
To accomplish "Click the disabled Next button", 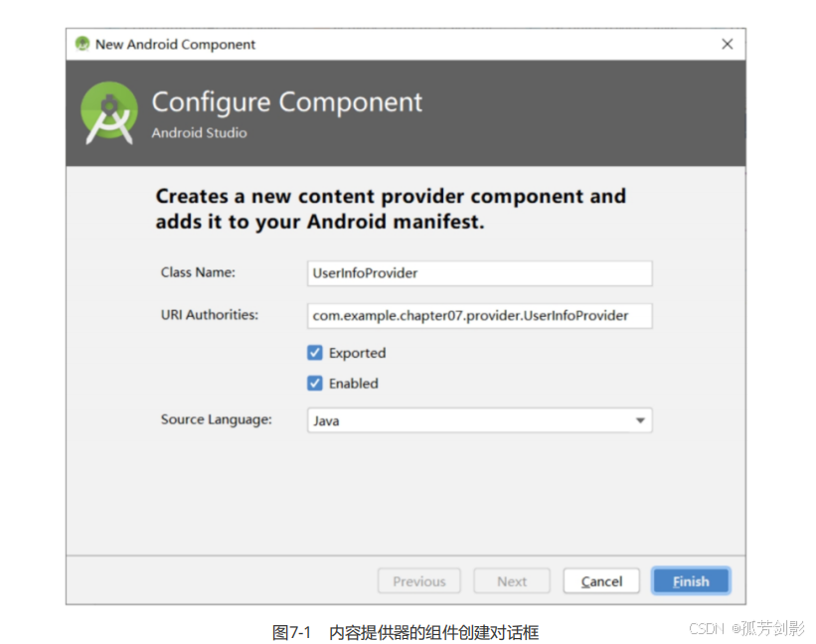I will coord(512,580).
